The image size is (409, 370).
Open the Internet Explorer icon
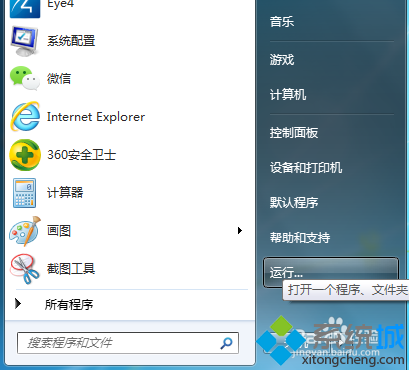(25, 117)
